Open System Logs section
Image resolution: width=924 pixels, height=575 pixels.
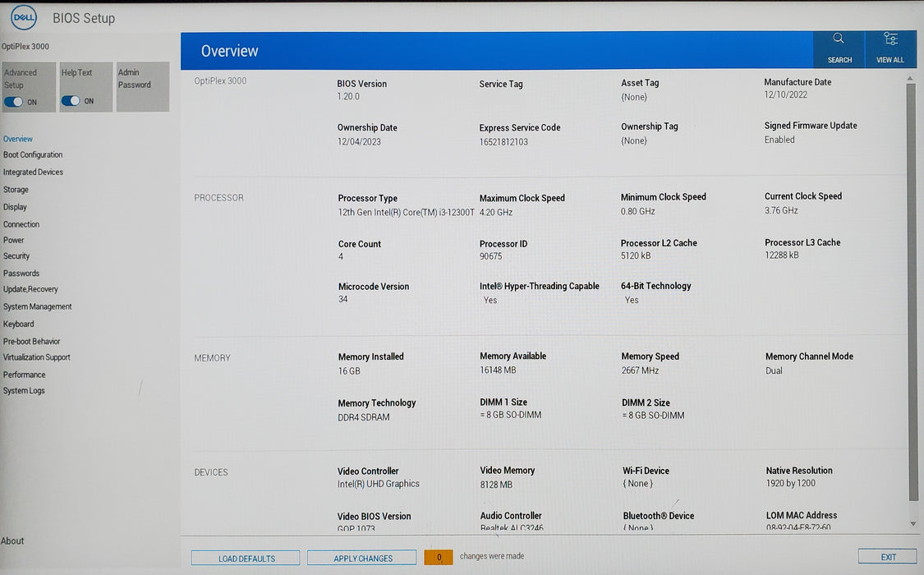pyautogui.click(x=24, y=391)
